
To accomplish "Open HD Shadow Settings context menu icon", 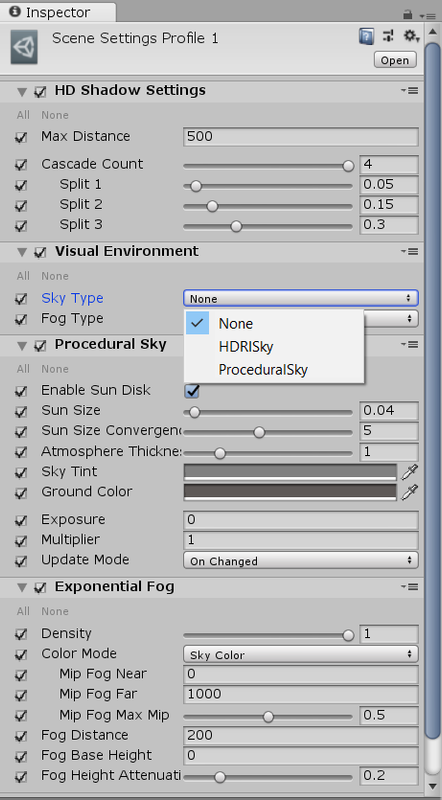I will [x=410, y=90].
